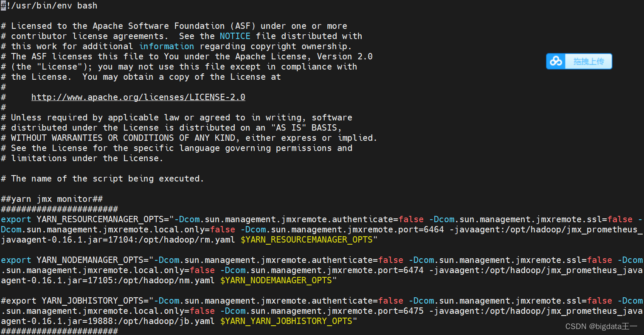Click the highlighted NOTICE keyword
Image resolution: width=644 pixels, height=335 pixels.
(x=235, y=36)
